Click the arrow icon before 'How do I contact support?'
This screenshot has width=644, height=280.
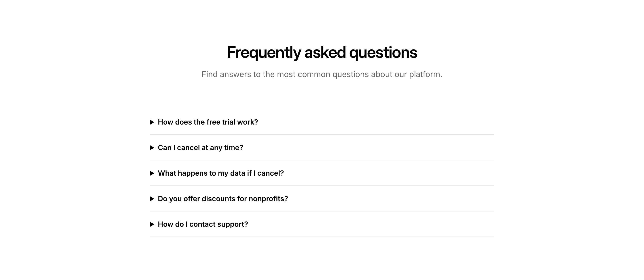point(152,224)
